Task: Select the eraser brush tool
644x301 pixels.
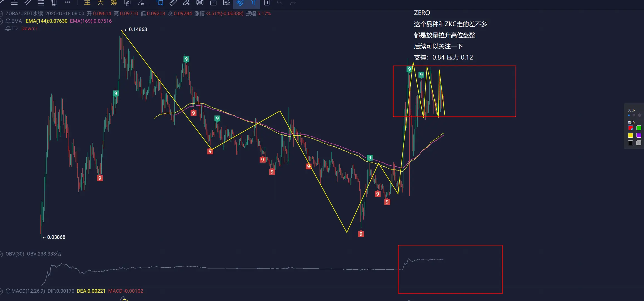Action: tap(186, 3)
